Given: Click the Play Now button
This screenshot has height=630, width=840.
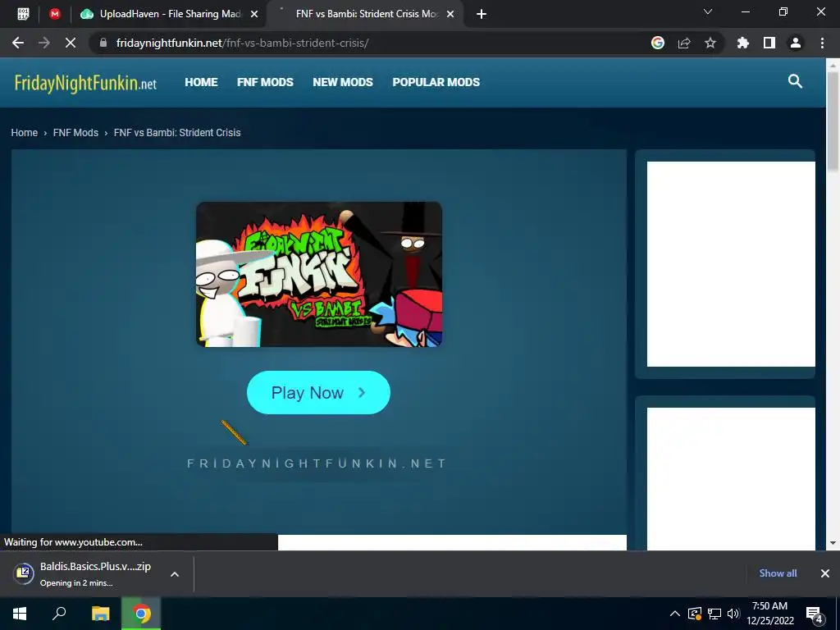Looking at the screenshot, I should (x=318, y=393).
